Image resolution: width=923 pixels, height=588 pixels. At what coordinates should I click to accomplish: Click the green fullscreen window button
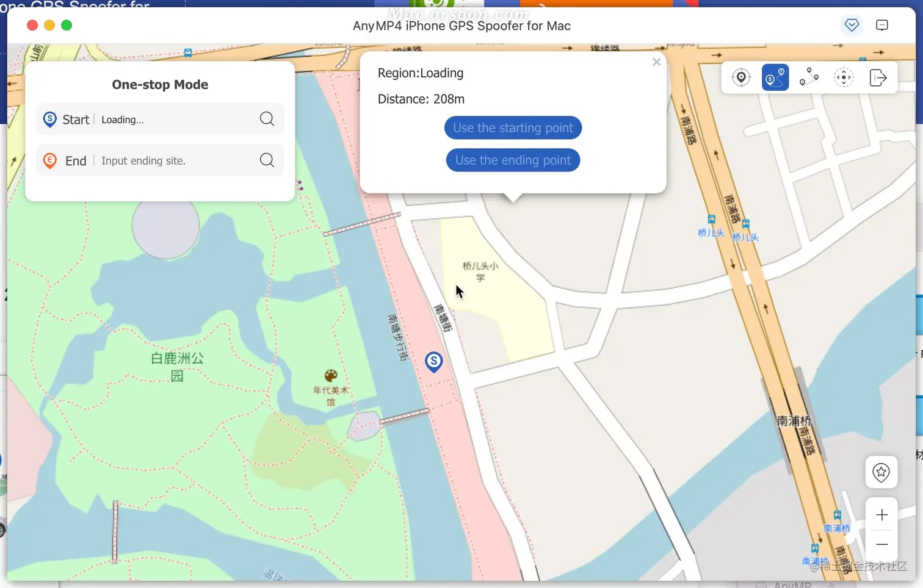point(67,25)
